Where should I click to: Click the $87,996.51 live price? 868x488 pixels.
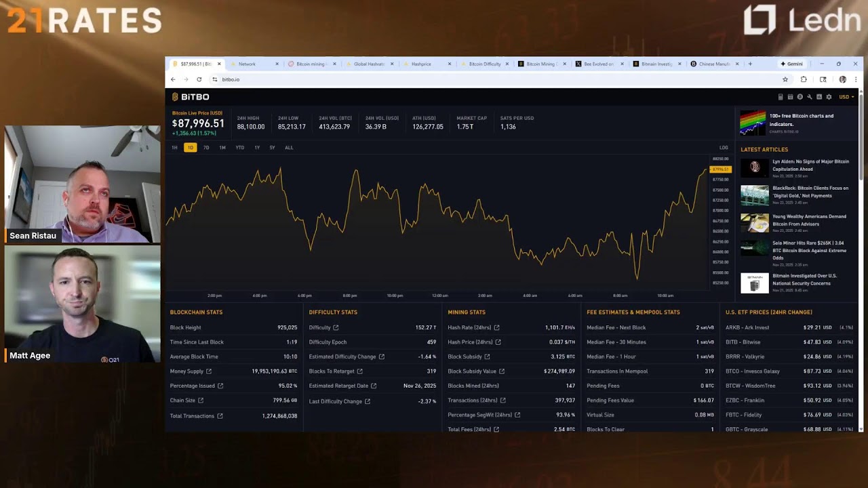198,123
